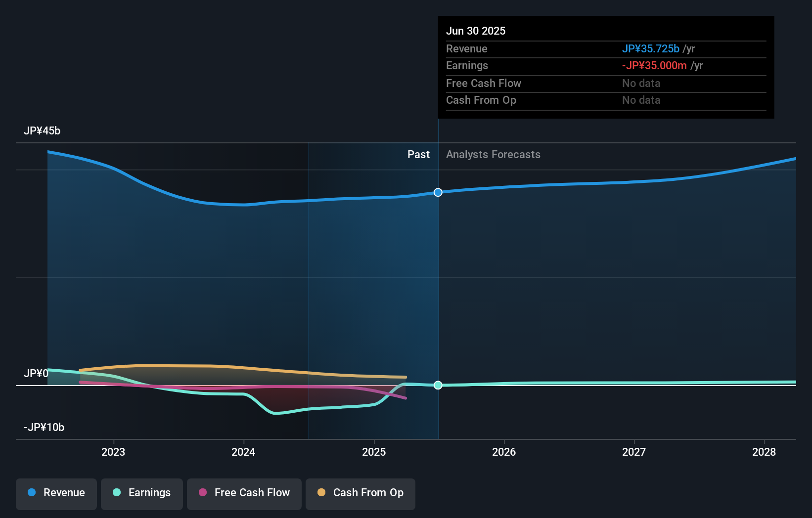Click the 2023 x-axis label
812x518 pixels.
[113, 452]
